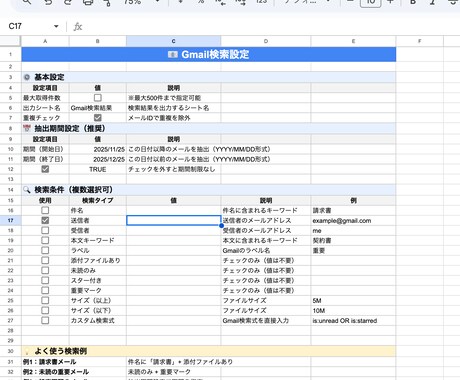This screenshot has height=380, width=460.
Task: Enable the 受信者 search condition checkbox
Action: point(45,230)
